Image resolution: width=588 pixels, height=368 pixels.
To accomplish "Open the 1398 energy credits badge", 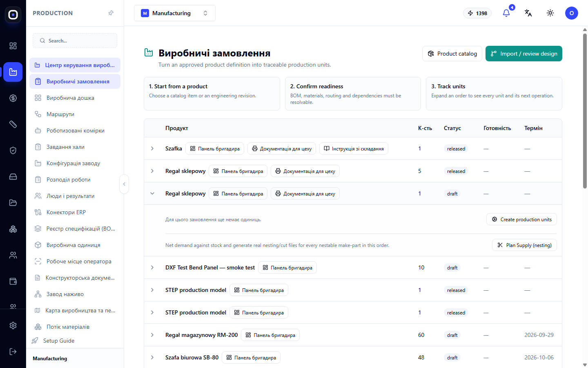I will click(x=477, y=13).
